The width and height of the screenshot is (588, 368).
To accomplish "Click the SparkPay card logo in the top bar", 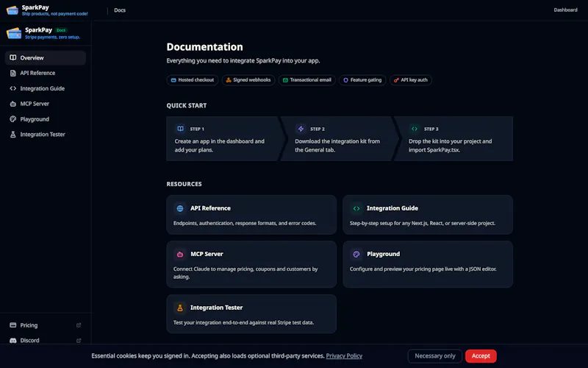I will click(x=12, y=10).
